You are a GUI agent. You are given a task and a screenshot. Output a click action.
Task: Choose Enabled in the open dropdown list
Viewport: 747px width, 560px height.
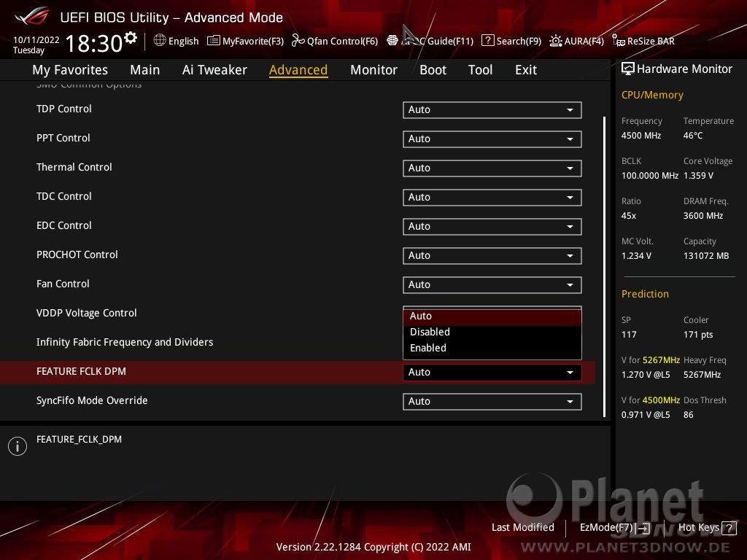point(492,348)
